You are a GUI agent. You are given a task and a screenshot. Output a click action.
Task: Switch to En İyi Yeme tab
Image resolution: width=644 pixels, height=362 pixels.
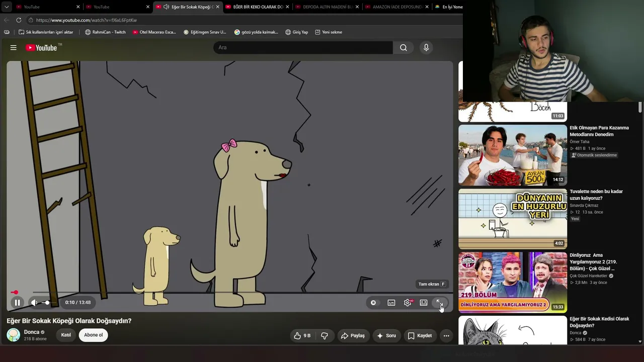tap(448, 7)
